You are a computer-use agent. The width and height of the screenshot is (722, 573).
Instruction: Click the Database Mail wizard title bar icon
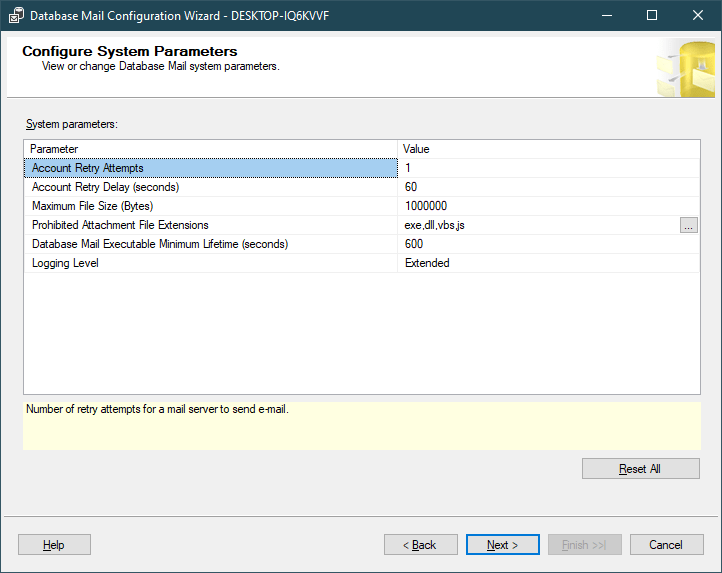click(16, 15)
